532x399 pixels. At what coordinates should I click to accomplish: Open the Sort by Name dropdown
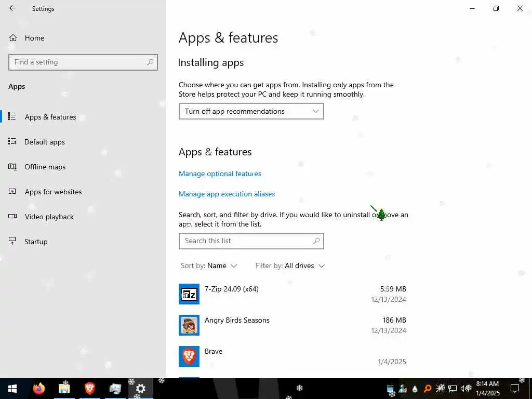tap(209, 265)
